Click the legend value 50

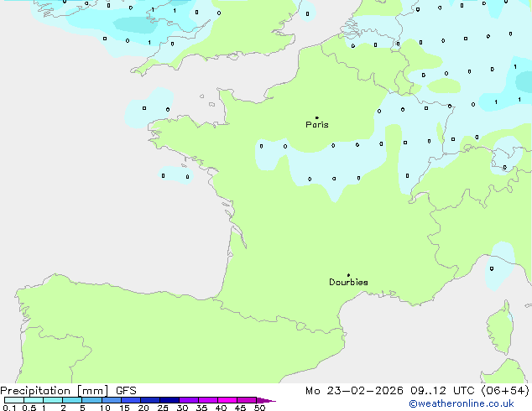[x=259, y=408]
